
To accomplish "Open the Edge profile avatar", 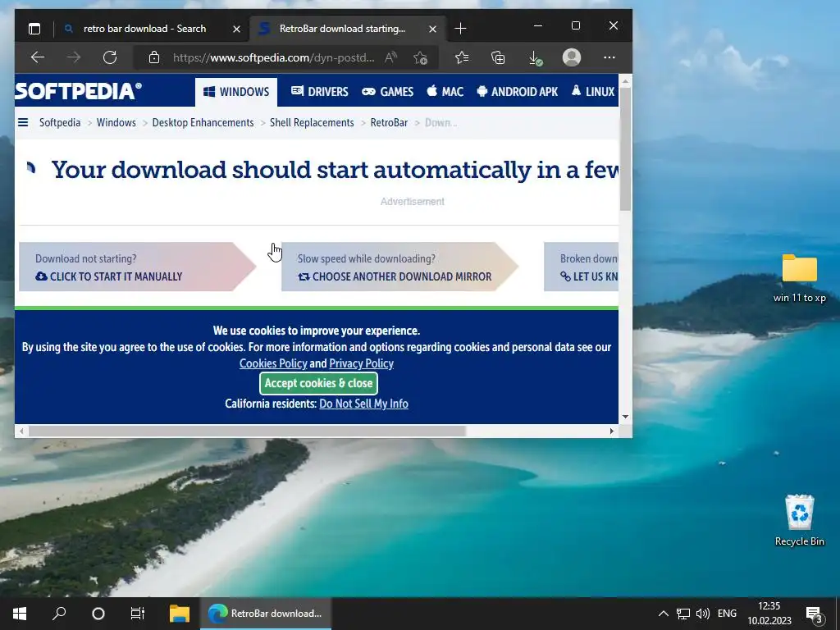I will point(572,57).
